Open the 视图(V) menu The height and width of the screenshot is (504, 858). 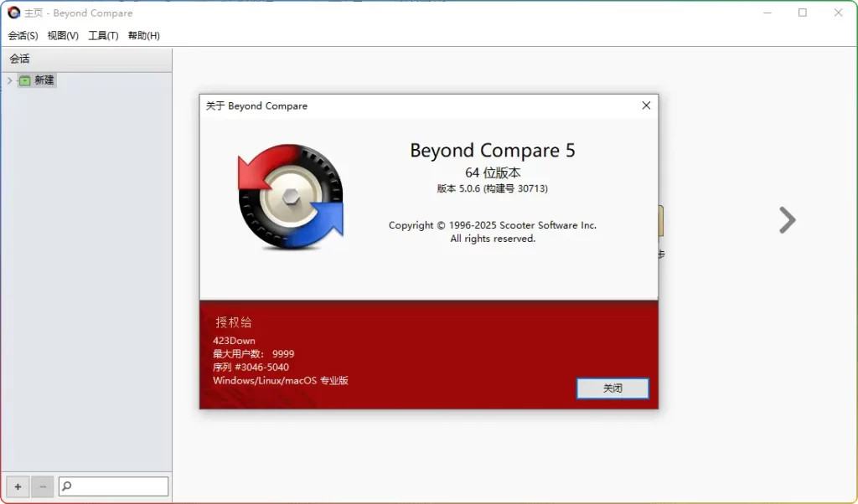(x=63, y=35)
